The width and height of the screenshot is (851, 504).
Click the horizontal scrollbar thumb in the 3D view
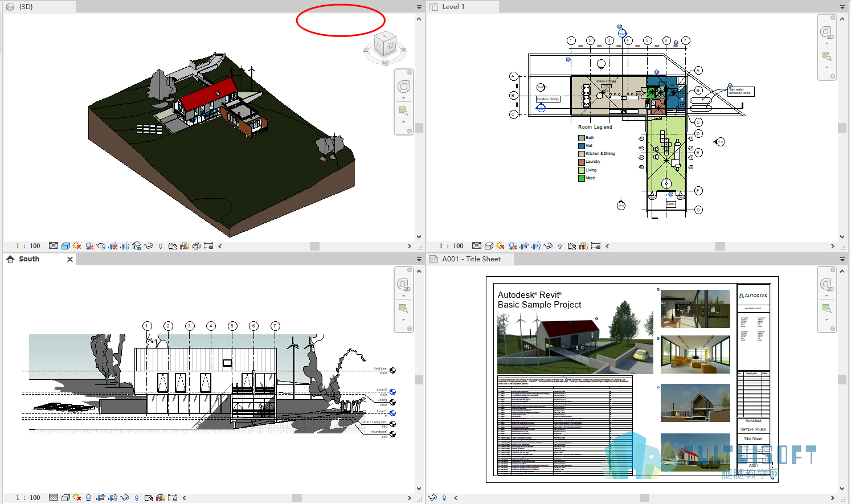(x=314, y=246)
